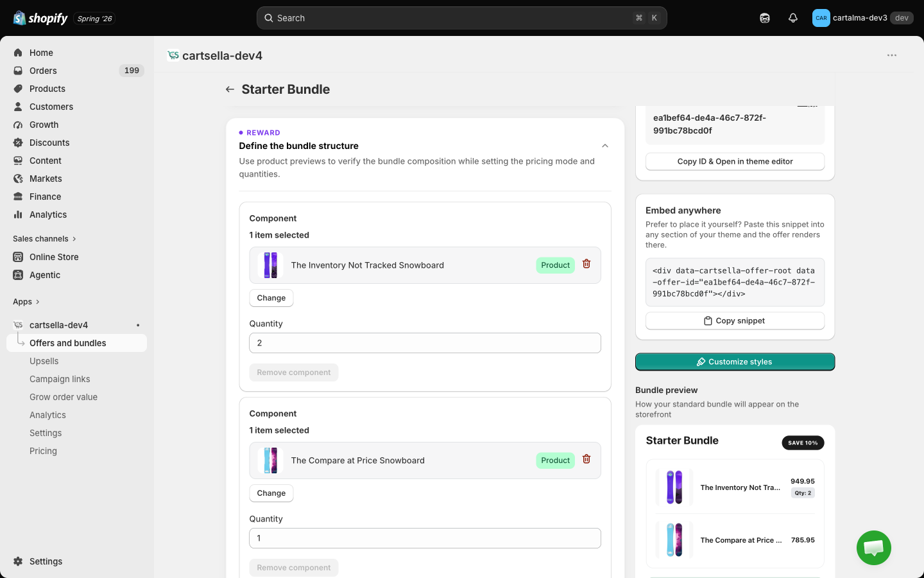Click the dot next to cartsella-dev4 in sidebar
Image resolution: width=924 pixels, height=578 pixels.
coord(138,325)
